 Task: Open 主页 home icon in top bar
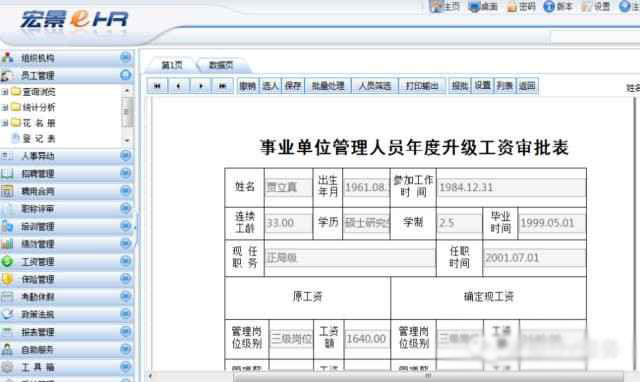pos(437,6)
